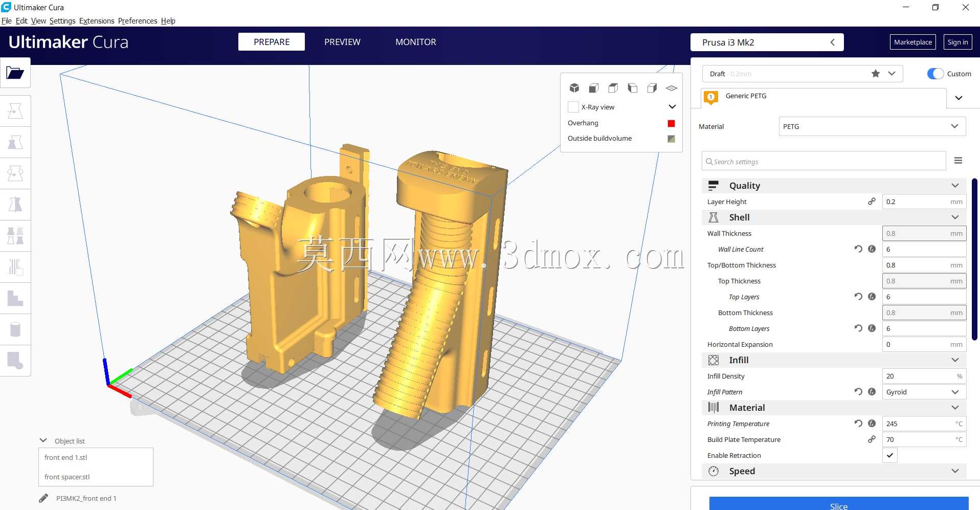Collapse the Generic PETG extruder panel
The height and width of the screenshot is (510, 980).
(x=959, y=98)
